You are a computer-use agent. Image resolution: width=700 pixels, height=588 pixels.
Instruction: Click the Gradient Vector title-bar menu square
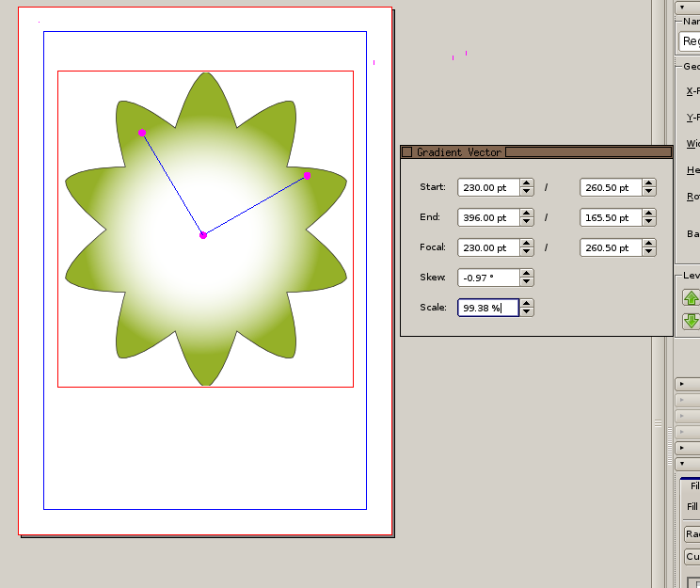407,152
